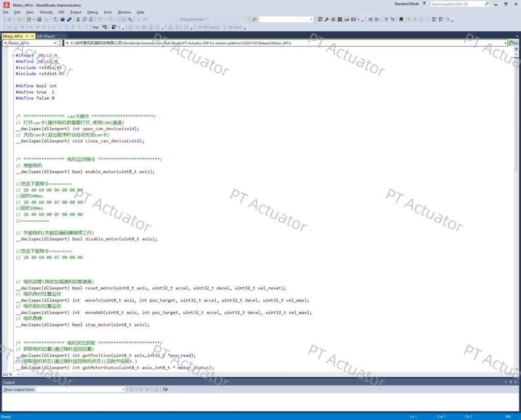Click the Standard Mode filter funnel icon
The image size is (521, 420).
pos(424,4)
